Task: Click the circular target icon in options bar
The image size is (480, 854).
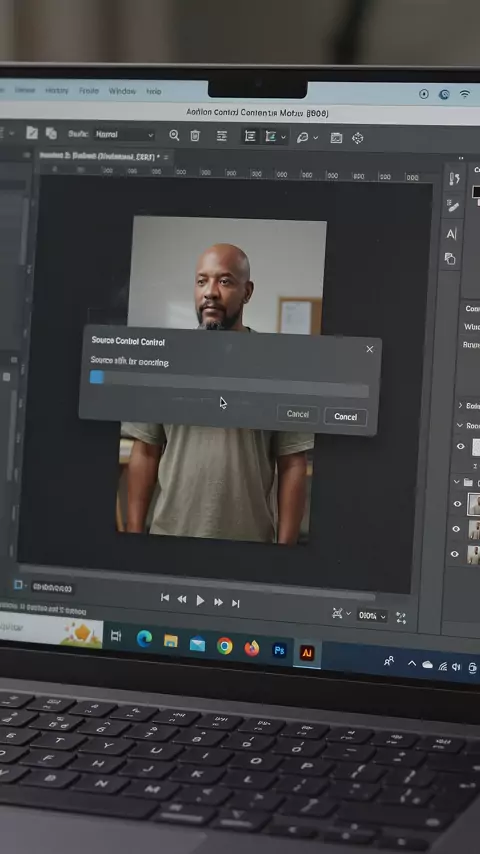Action: 357,138
